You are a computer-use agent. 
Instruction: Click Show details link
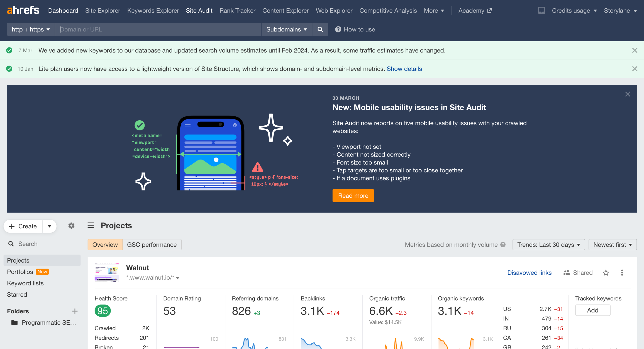(x=404, y=69)
